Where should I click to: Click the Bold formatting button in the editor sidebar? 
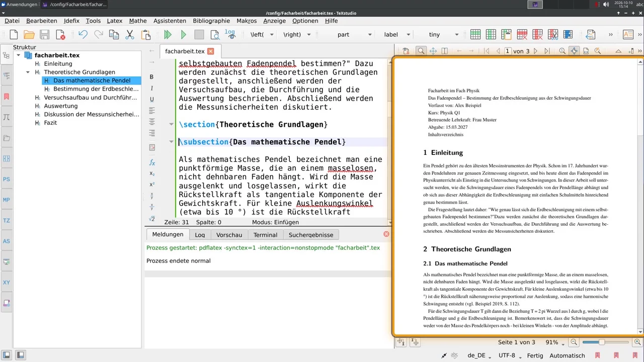pos(151,77)
